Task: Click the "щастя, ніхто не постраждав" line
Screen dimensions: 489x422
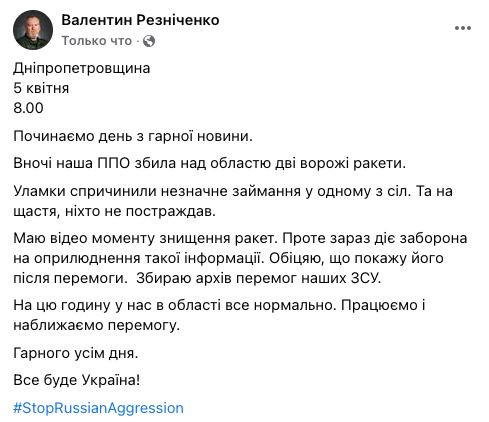Action: coord(114,211)
